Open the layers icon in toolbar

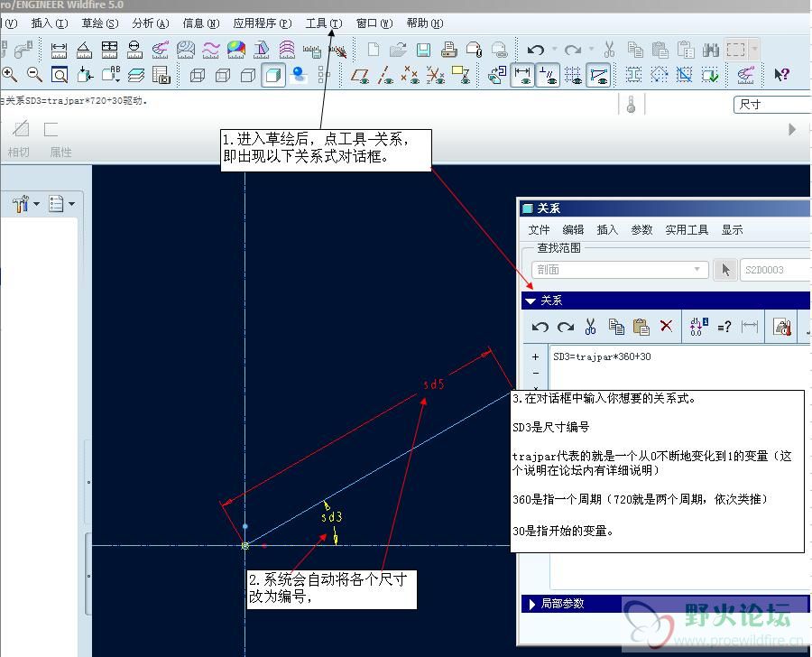click(x=135, y=75)
